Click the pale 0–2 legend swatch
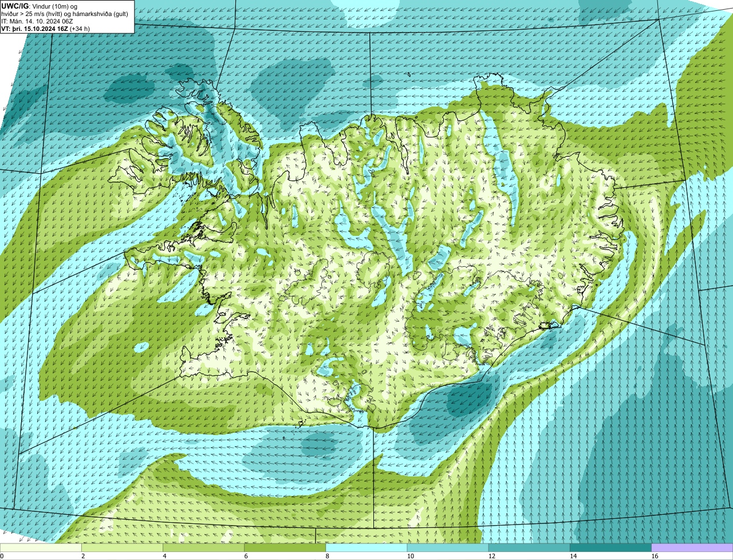This screenshot has width=733, height=560. click(x=41, y=547)
